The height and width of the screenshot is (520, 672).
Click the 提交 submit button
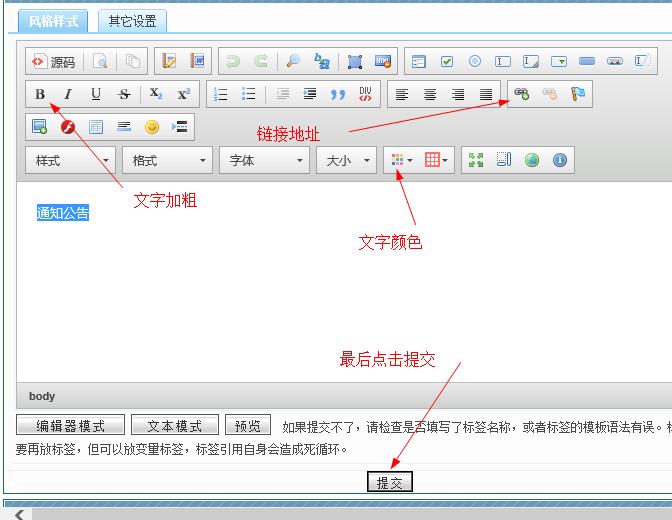389,483
